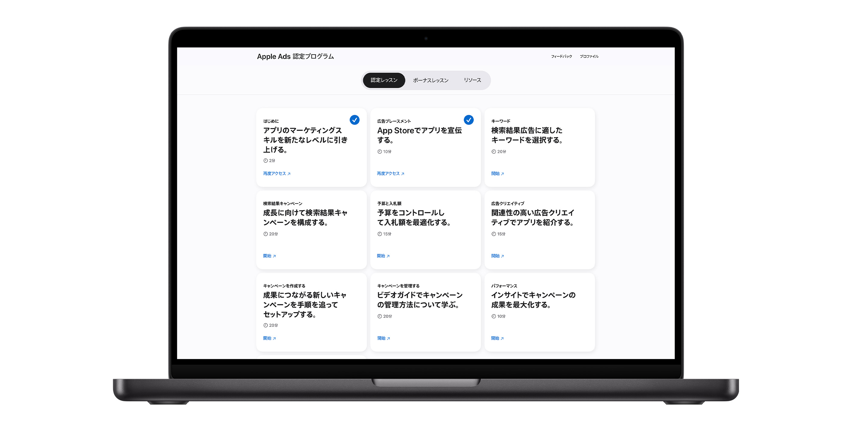Click 開始 on the 検索結果キャンペーン card
Viewport: 868px width, 436px height.
pos(267,256)
